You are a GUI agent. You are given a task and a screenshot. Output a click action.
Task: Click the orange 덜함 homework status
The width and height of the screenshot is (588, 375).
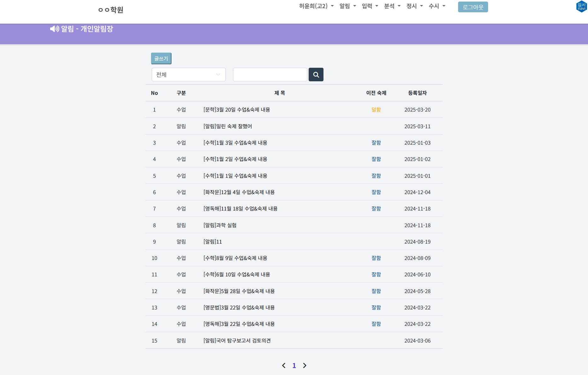tap(376, 110)
